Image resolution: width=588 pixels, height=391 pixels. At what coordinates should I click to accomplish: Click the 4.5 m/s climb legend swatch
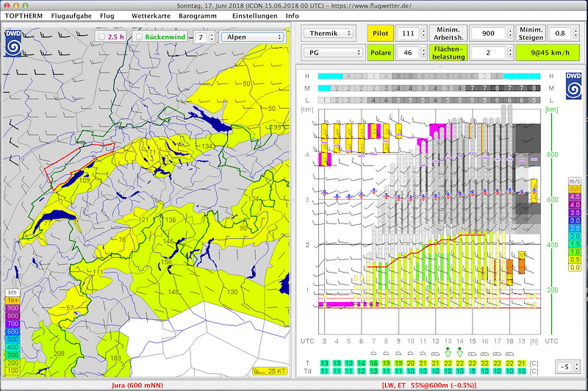(x=575, y=197)
